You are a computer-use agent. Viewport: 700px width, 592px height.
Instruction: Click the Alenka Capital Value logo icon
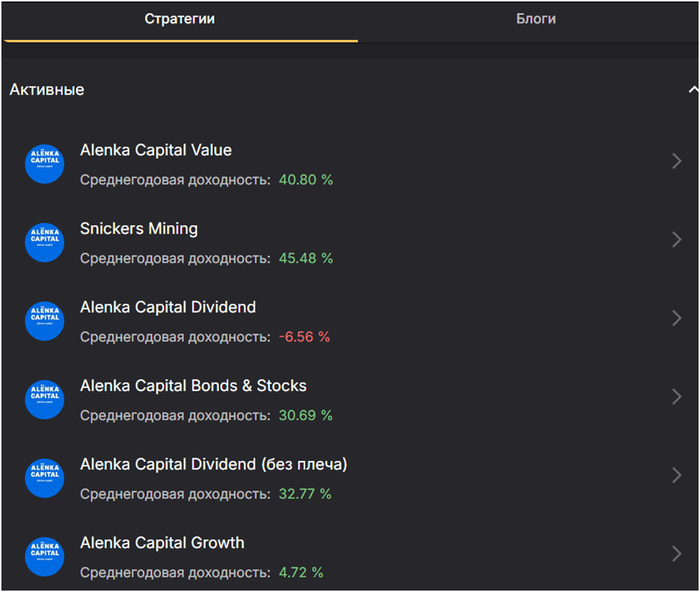click(x=44, y=164)
